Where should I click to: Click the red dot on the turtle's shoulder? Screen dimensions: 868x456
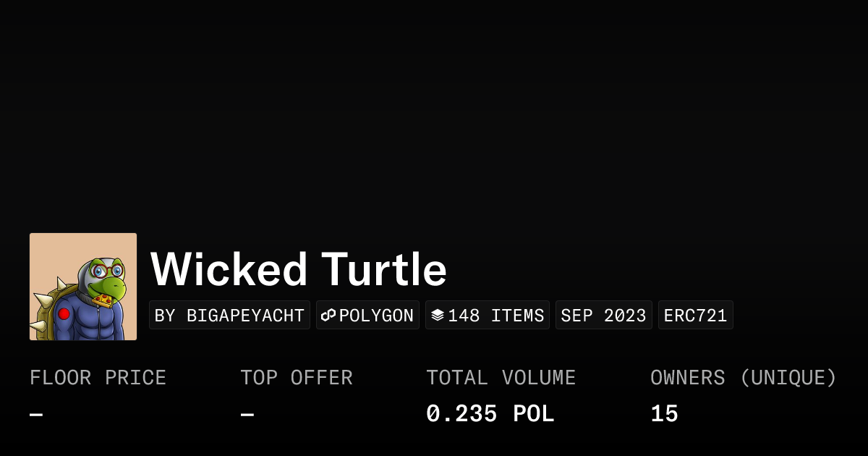coord(64,313)
